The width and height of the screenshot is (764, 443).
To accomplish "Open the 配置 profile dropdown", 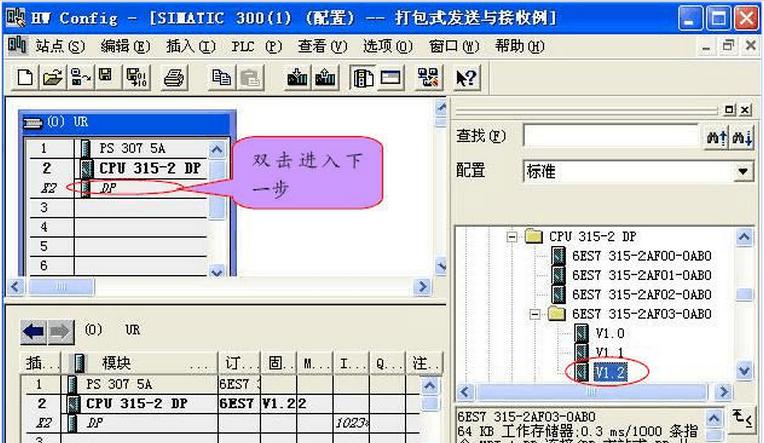I will 742,172.
